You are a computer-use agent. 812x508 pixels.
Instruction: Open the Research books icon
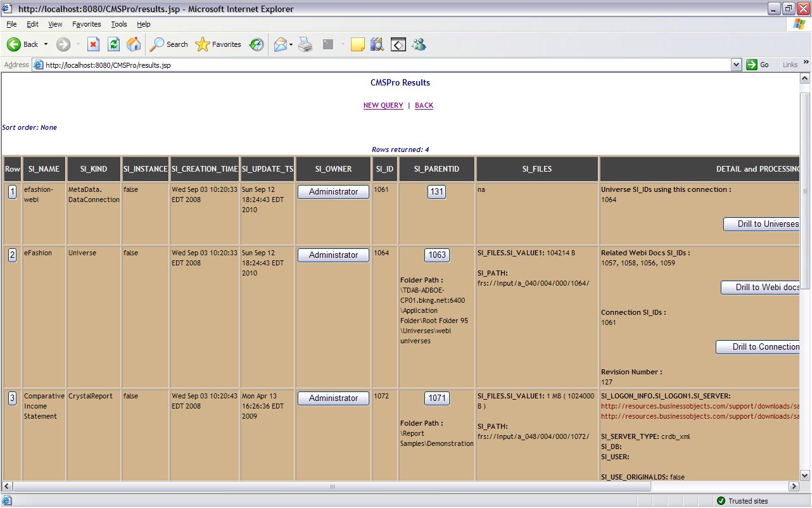pyautogui.click(x=377, y=44)
